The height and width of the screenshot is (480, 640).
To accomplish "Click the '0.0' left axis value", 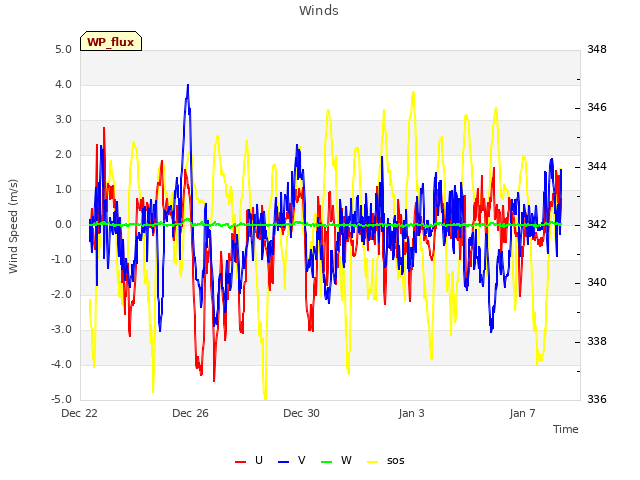I will click(63, 224).
